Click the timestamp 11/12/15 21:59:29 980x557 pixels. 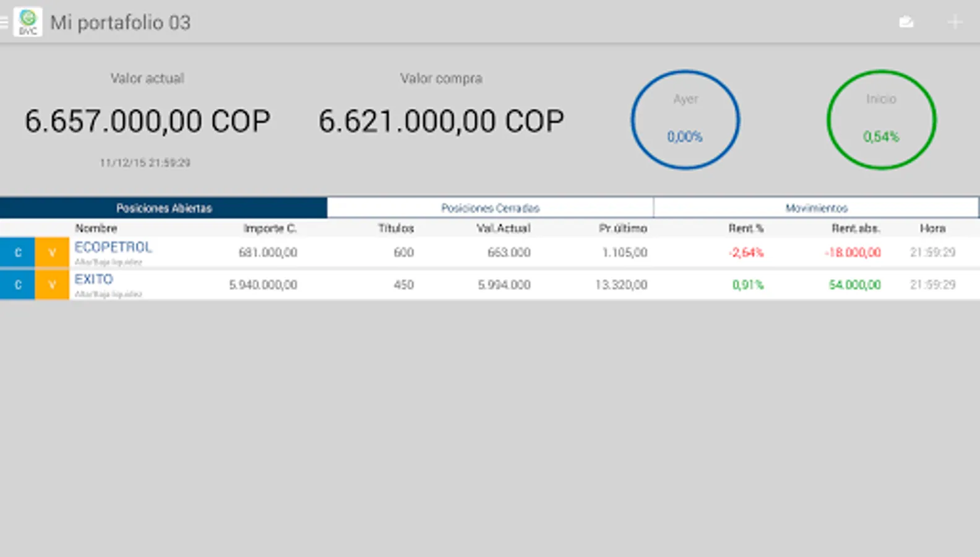click(145, 163)
